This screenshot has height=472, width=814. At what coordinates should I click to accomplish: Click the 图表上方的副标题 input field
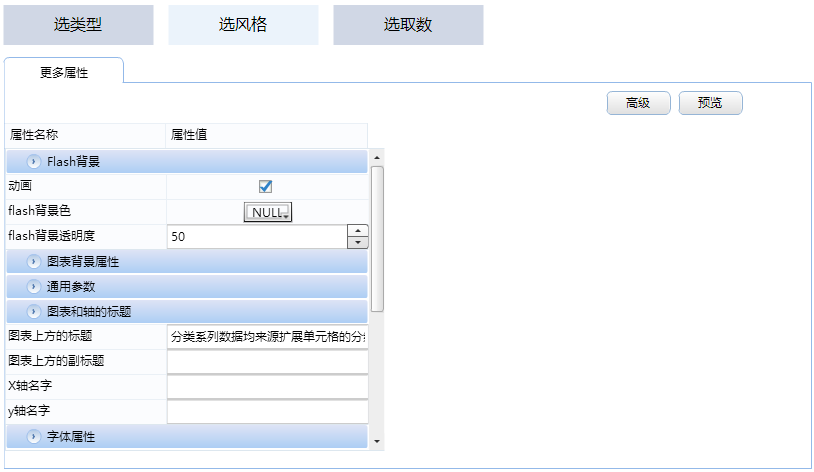[x=268, y=361]
